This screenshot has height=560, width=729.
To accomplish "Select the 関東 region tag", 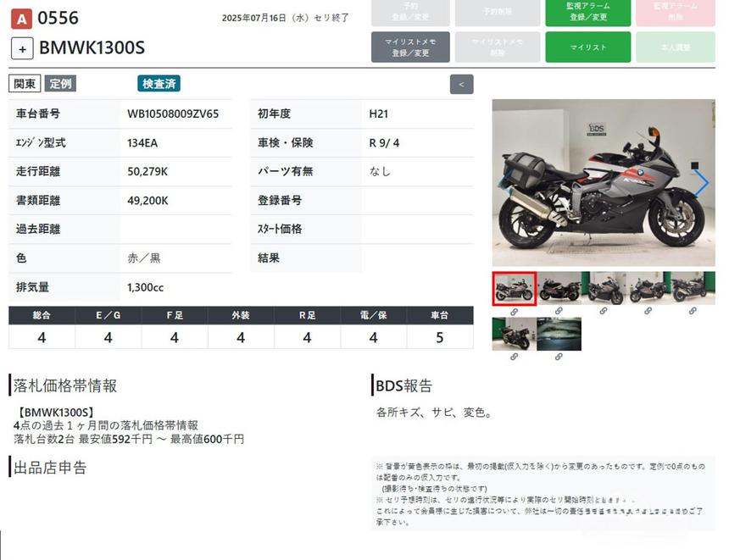I will 25,84.
